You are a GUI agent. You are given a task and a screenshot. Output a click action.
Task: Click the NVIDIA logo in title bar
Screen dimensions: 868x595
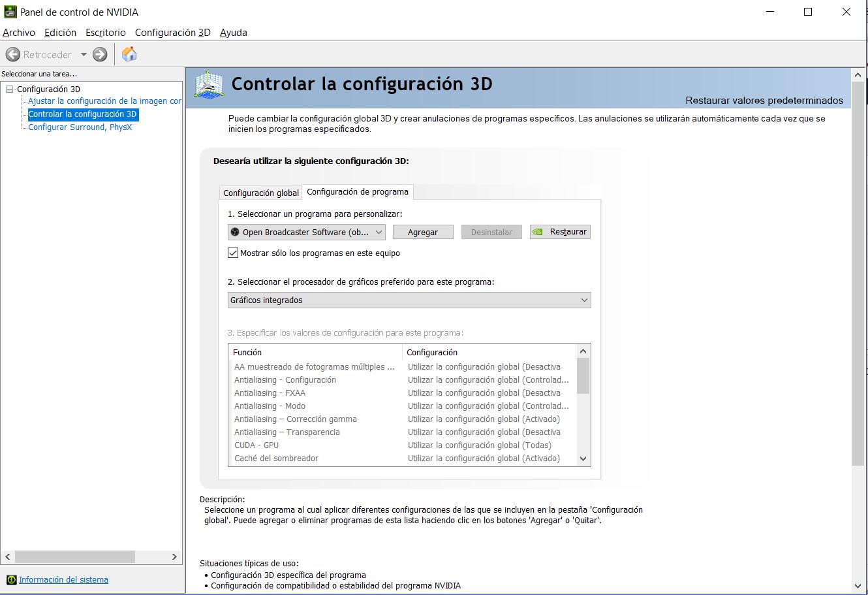pos(10,11)
